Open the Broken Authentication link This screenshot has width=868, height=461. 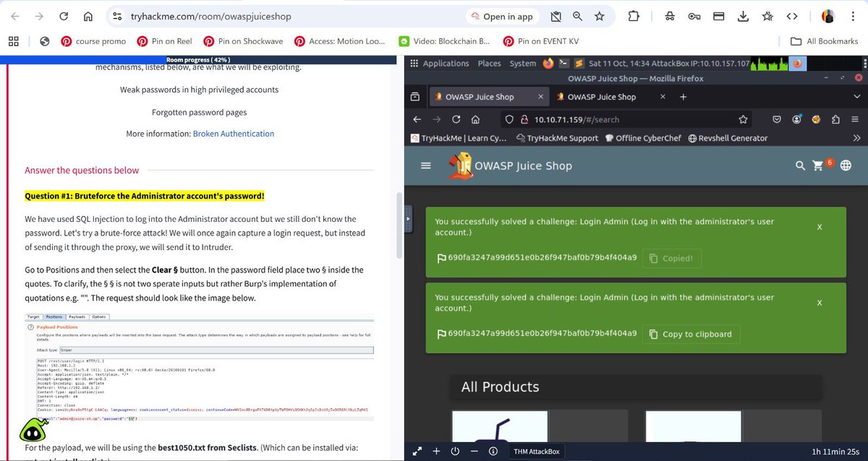tap(234, 134)
